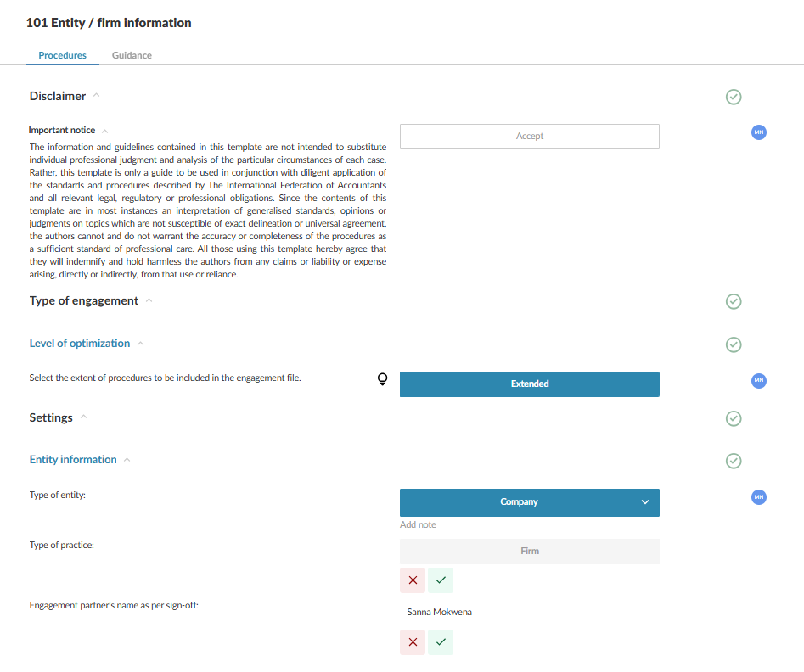This screenshot has height=672, width=804.
Task: Click the guidance lightbulb icon beside optimization text
Action: coord(382,378)
